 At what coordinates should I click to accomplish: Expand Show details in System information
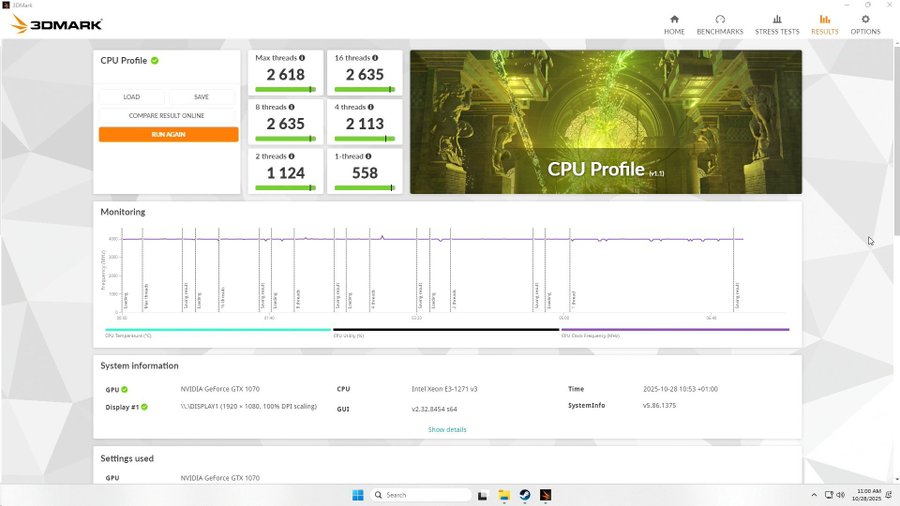coord(447,430)
